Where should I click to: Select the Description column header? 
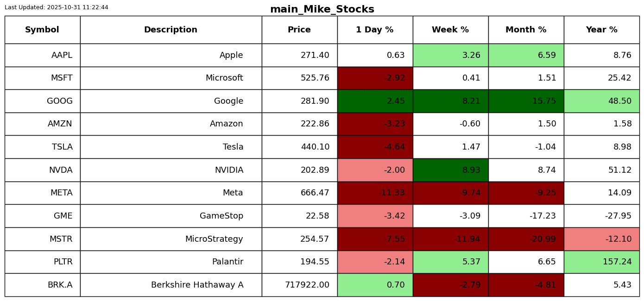pos(170,30)
